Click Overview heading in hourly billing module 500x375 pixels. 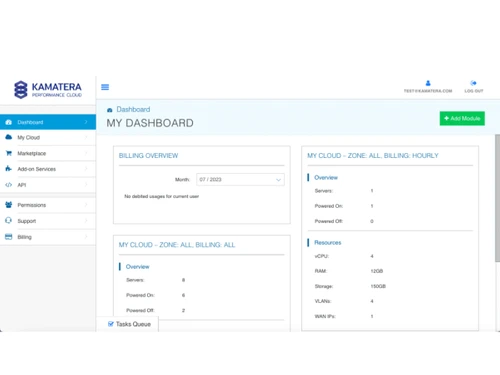326,178
